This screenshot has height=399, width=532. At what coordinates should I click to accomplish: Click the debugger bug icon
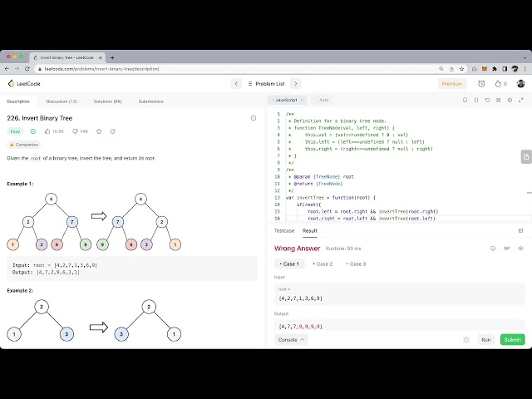pos(466,340)
